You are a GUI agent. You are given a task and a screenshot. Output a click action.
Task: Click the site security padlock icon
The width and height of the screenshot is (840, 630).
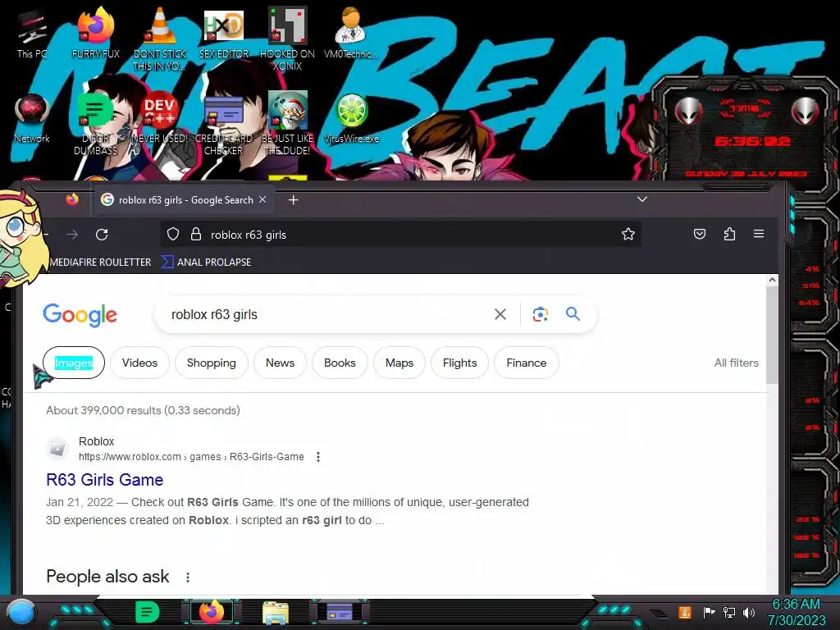coord(196,235)
